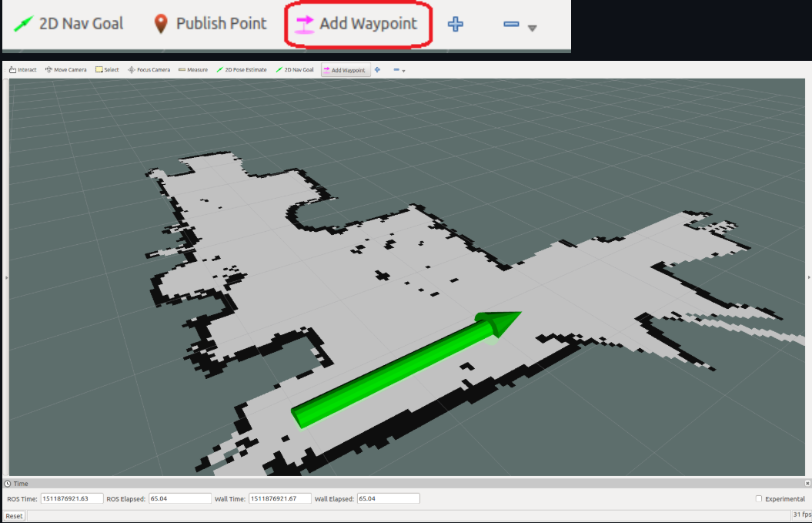Click the large blue plus icon in the inset
The image size is (812, 523).
[x=455, y=24]
